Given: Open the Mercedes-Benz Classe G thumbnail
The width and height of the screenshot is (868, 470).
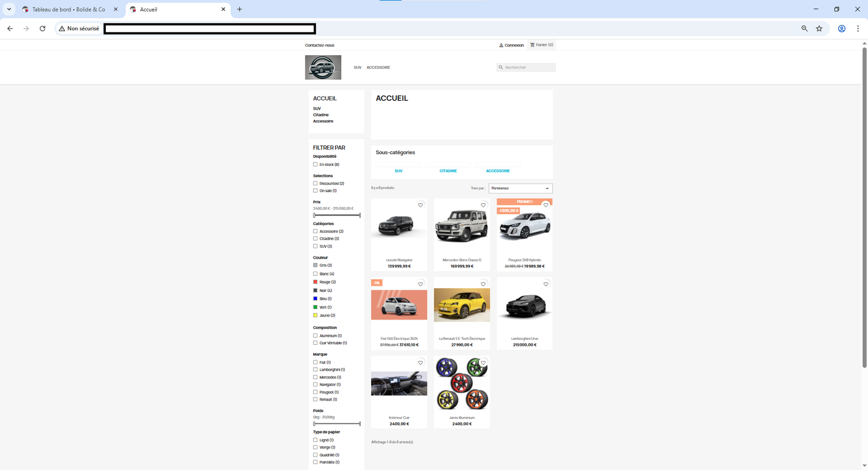Looking at the screenshot, I should click(462, 226).
